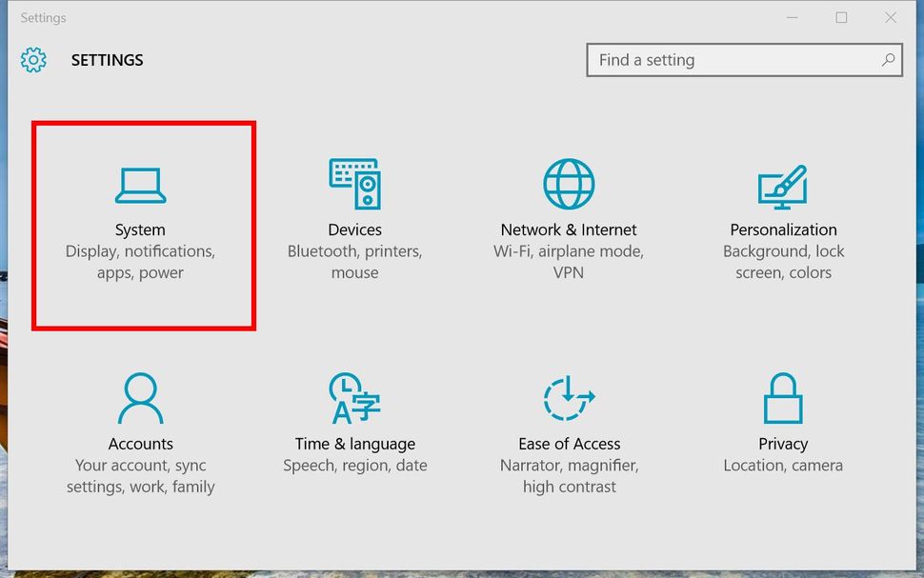924x578 pixels.
Task: Click the Personalization paintbrush icon
Action: pos(783,184)
